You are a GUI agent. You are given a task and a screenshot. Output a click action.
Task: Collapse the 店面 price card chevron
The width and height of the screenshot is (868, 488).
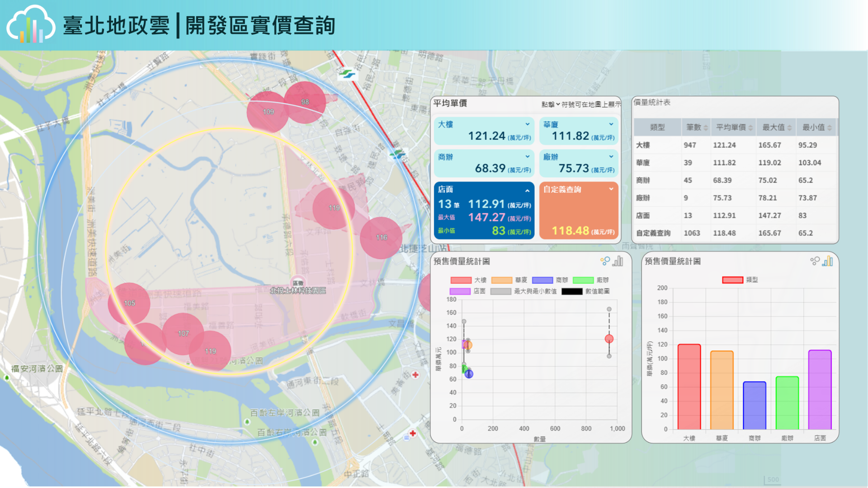coord(528,191)
